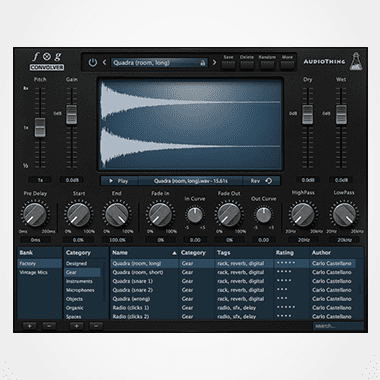Play the impulse response sample

(x=119, y=181)
